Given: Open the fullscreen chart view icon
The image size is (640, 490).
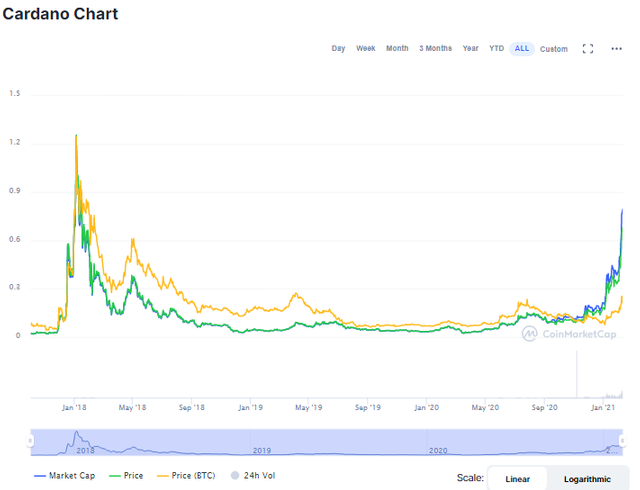Looking at the screenshot, I should point(588,49).
